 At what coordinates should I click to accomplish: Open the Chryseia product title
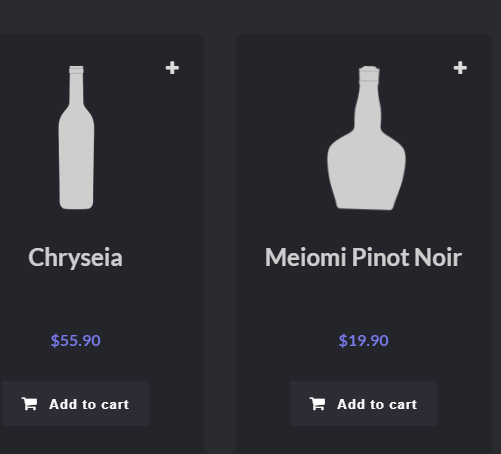(x=75, y=258)
